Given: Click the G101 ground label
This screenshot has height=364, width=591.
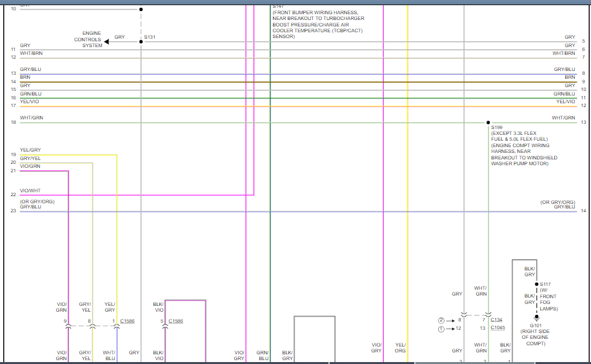Looking at the screenshot, I should [536, 325].
